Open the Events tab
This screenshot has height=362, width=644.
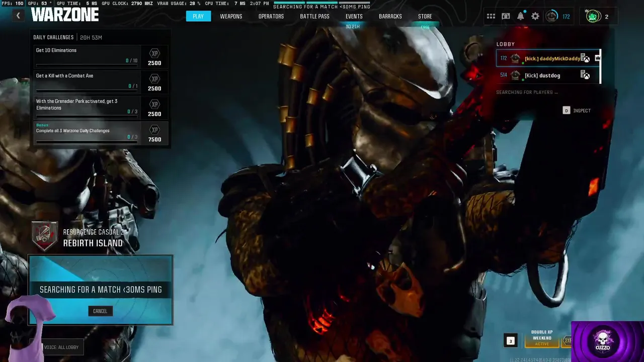point(354,16)
